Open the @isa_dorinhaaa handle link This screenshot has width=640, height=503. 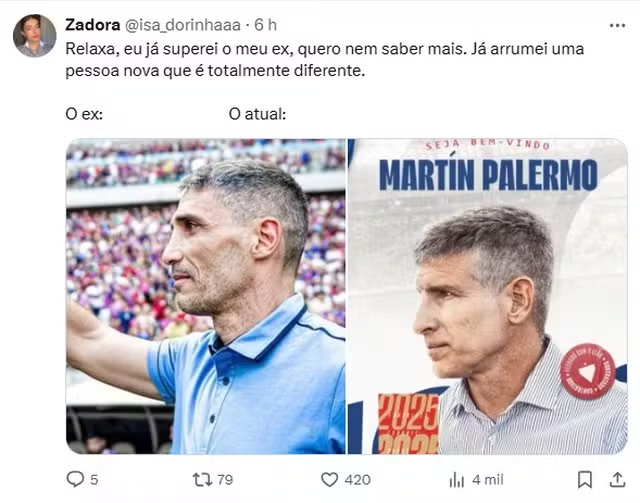coord(182,25)
